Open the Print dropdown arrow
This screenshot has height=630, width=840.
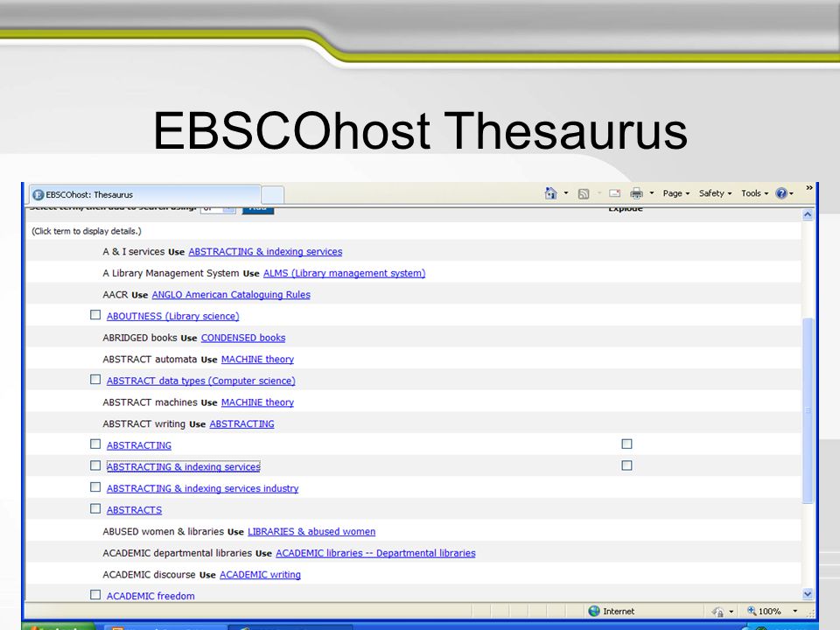click(652, 193)
